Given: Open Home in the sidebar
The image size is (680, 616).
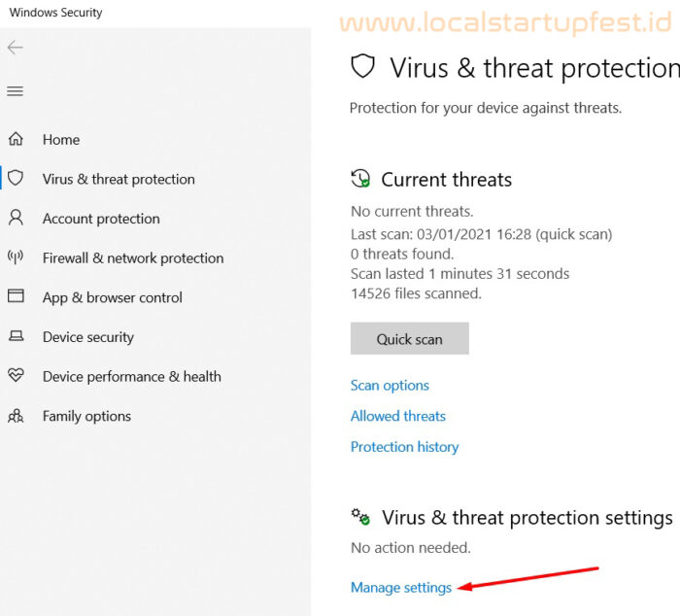Looking at the screenshot, I should tap(61, 140).
